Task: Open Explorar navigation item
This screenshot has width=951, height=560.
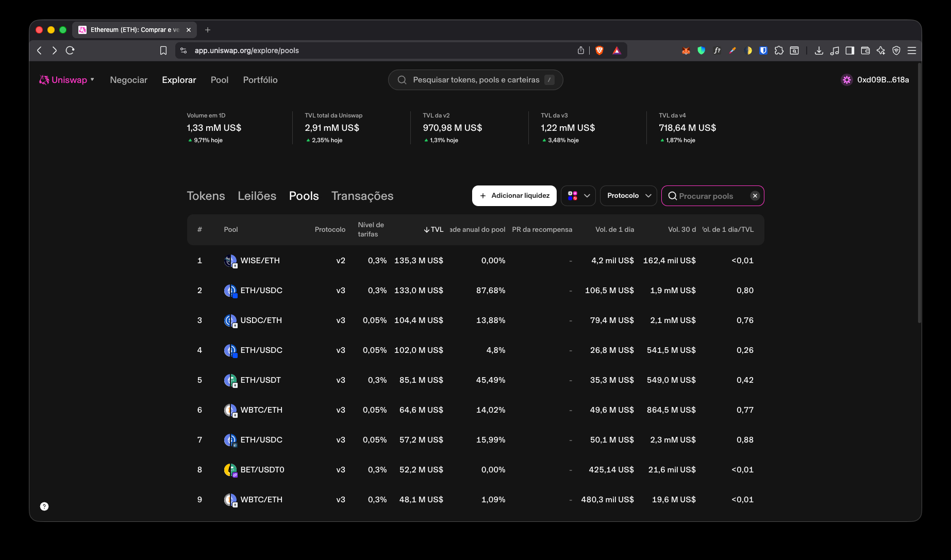Action: (179, 80)
